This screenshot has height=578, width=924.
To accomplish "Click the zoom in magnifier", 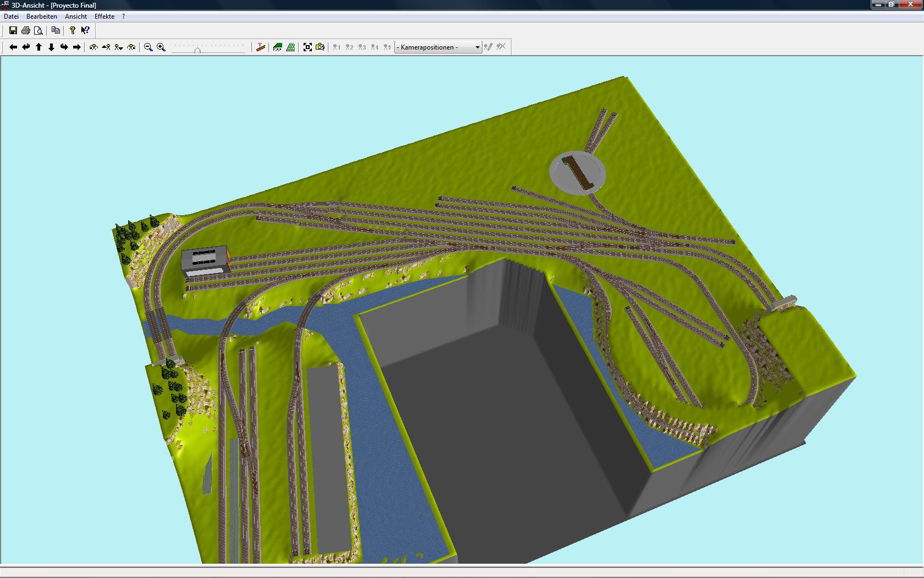I will (x=161, y=47).
